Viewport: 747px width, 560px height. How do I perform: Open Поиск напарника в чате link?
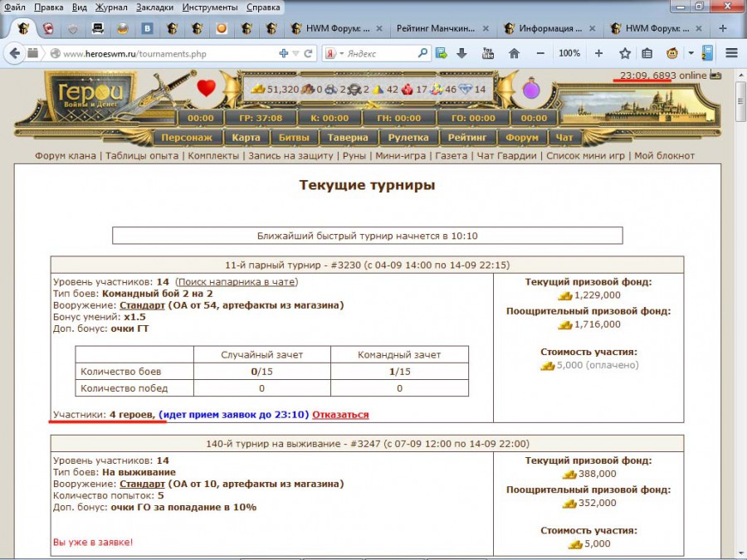[237, 282]
